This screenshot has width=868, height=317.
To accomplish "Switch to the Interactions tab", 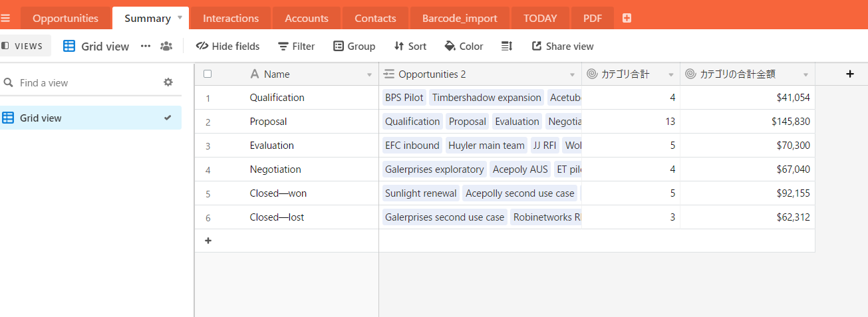I will [231, 19].
